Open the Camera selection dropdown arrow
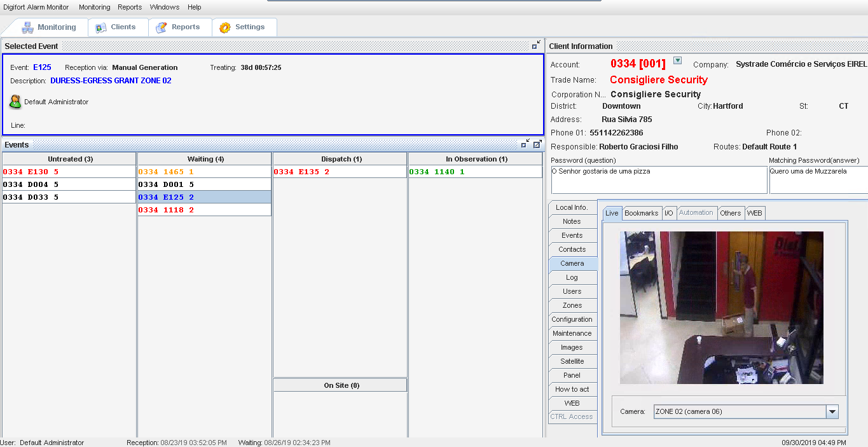 click(832, 412)
